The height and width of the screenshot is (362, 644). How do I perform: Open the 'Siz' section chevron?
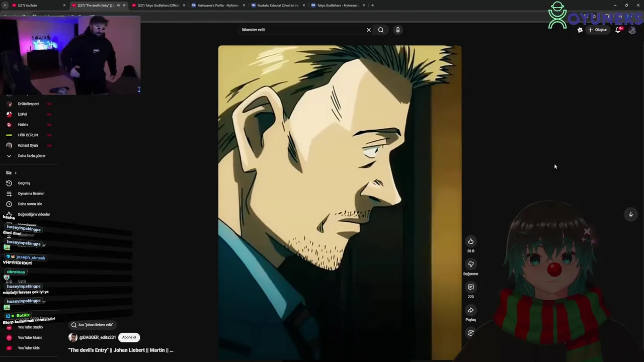[x=16, y=173]
